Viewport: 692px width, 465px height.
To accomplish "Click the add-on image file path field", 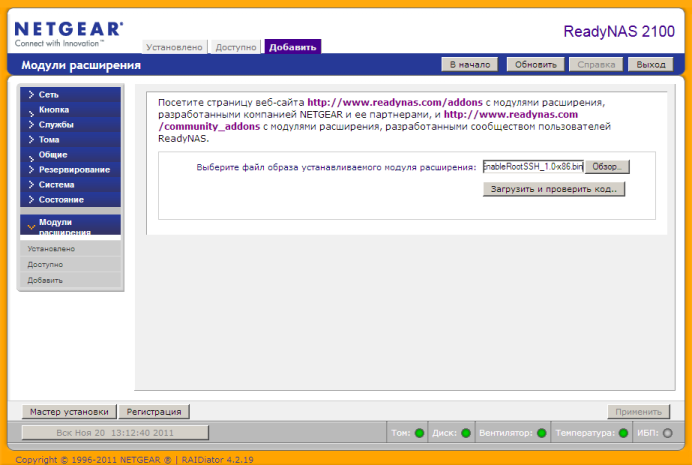I will click(x=533, y=167).
